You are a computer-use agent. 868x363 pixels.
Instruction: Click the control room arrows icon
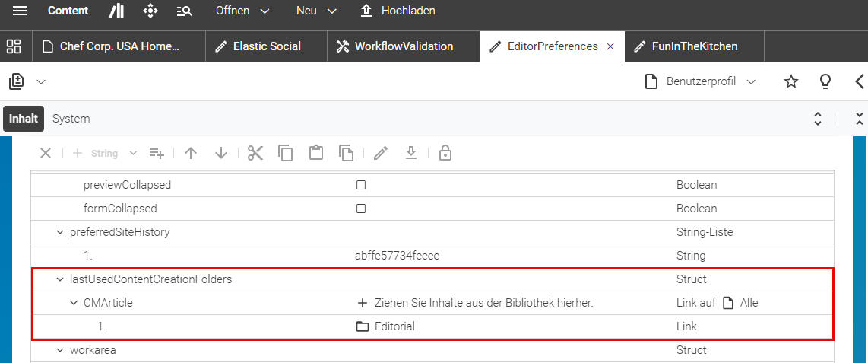150,11
